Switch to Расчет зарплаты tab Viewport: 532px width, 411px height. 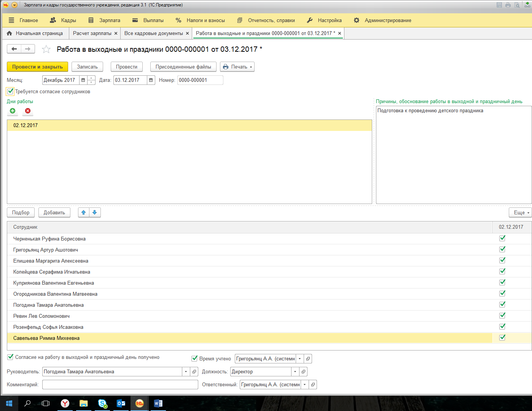coord(92,33)
